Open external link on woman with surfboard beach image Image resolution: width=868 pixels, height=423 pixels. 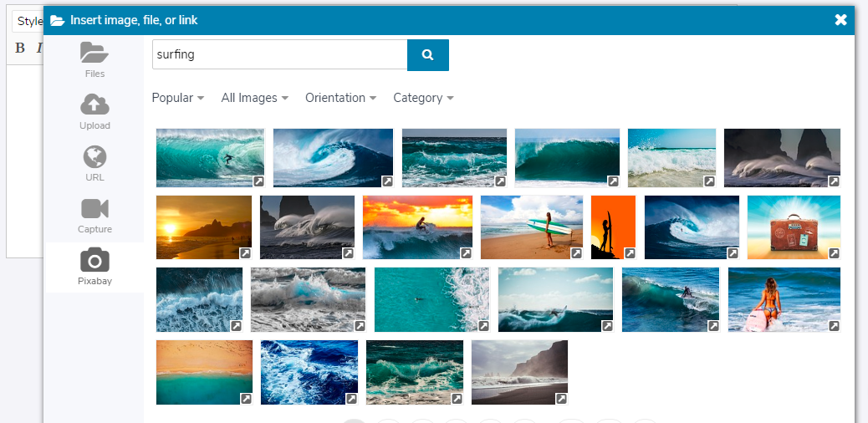click(576, 253)
